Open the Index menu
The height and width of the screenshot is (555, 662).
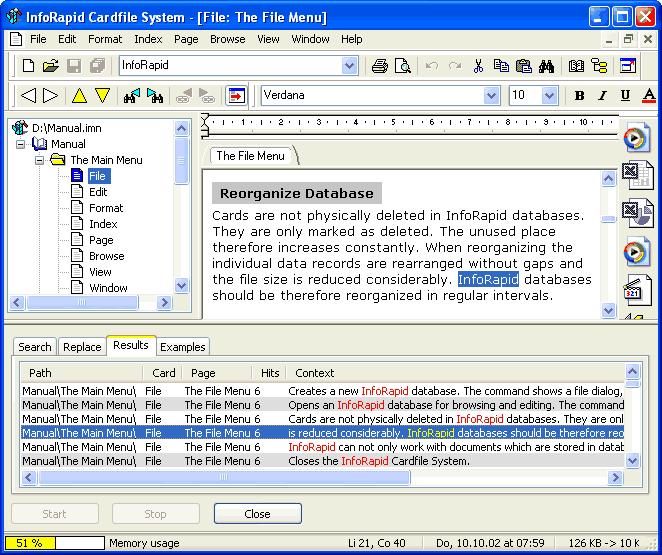point(148,39)
